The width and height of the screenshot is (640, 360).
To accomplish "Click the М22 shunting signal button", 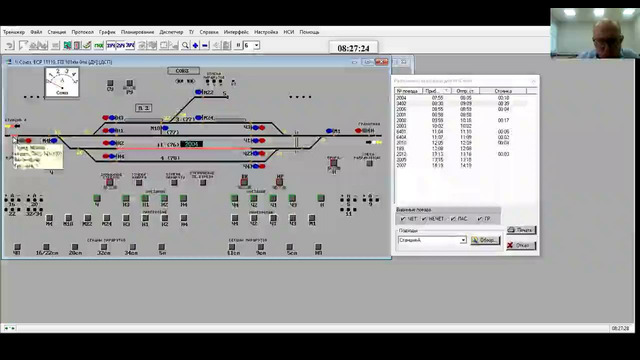I will pos(87,218).
